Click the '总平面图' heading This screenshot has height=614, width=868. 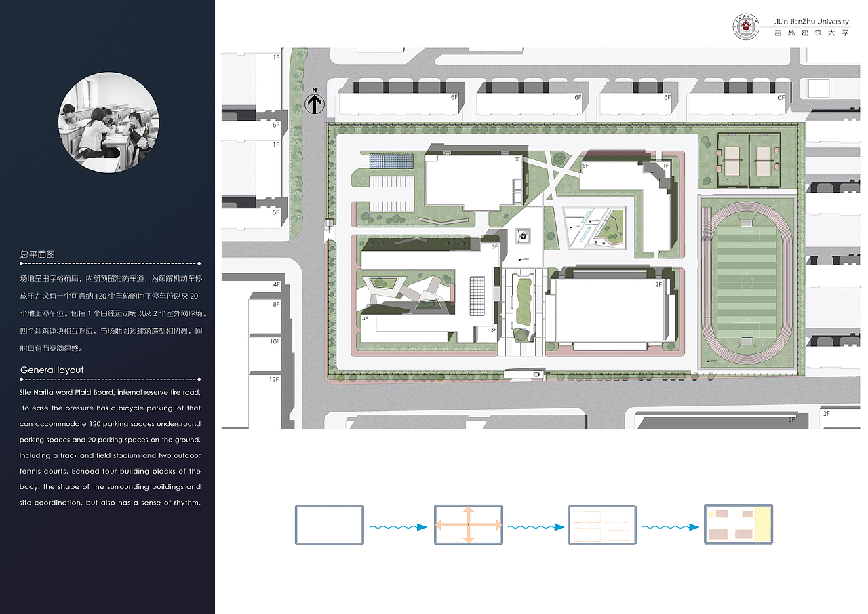[37, 254]
